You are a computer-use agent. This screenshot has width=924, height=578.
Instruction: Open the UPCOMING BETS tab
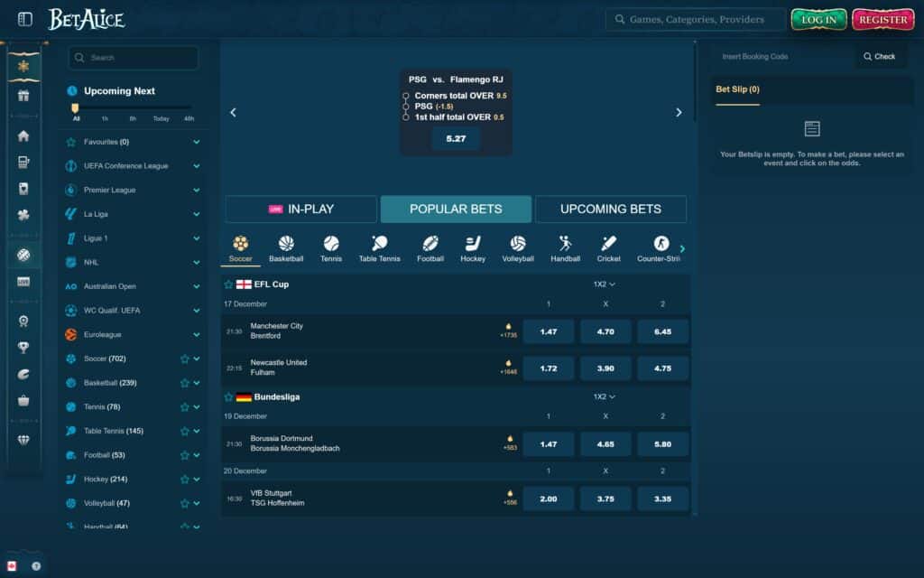click(611, 209)
